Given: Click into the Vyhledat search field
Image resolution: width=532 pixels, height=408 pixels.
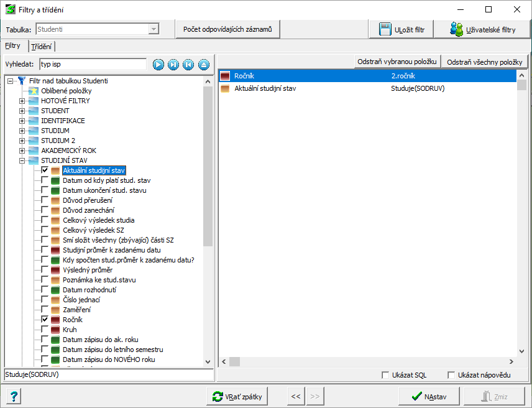Looking at the screenshot, I should (92, 64).
